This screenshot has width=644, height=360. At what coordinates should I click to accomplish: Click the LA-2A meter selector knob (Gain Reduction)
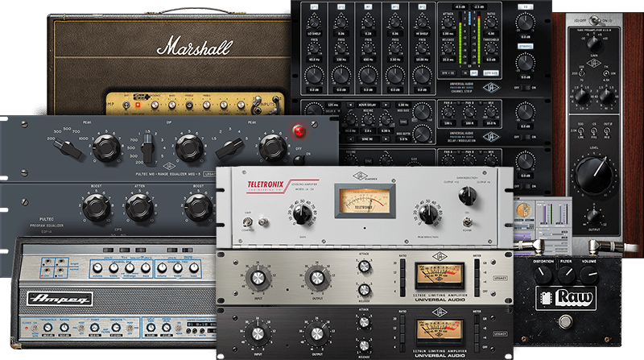pos(467,196)
